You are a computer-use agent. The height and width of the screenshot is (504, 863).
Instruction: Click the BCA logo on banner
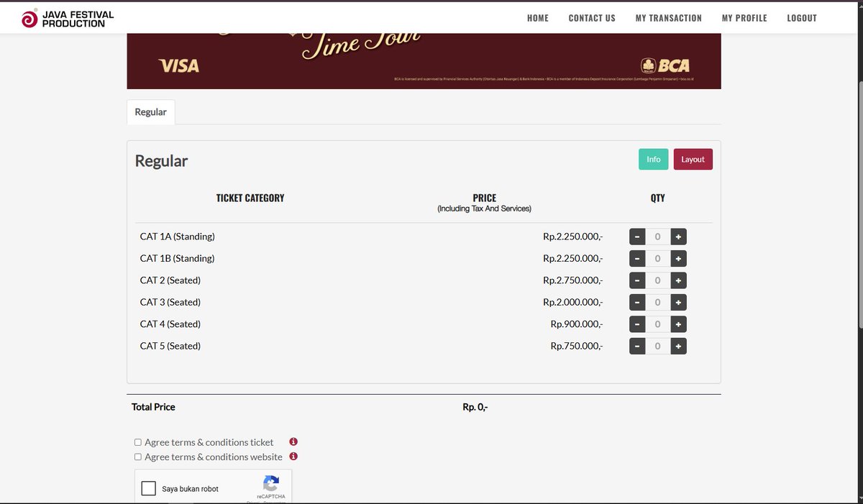(x=665, y=65)
